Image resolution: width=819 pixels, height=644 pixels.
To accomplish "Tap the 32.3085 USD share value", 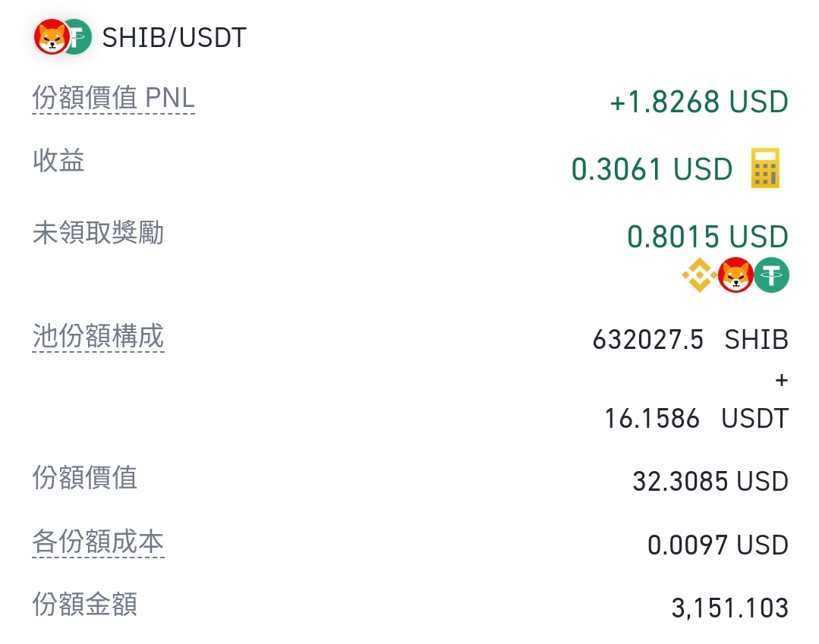I will [x=710, y=481].
